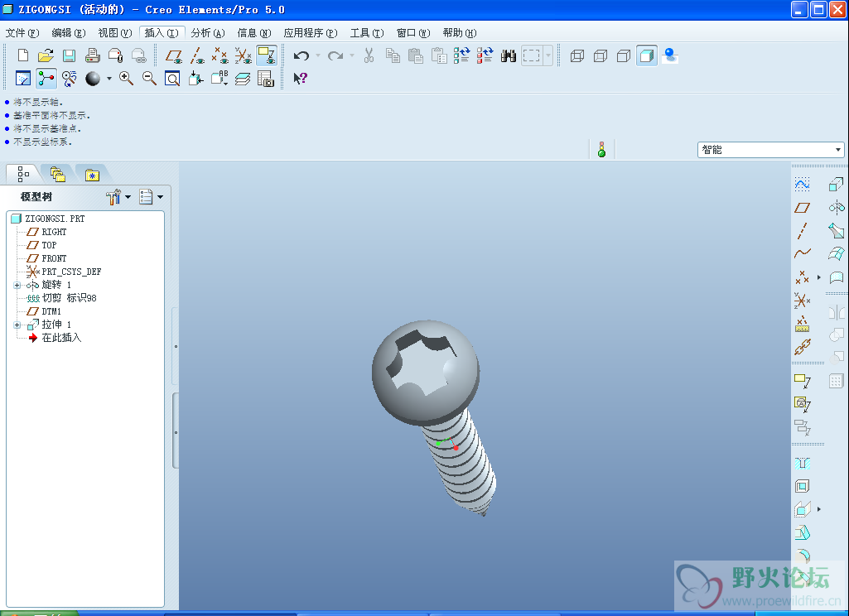Click the zoom in magnifier icon
The height and width of the screenshot is (616, 849).
(126, 79)
